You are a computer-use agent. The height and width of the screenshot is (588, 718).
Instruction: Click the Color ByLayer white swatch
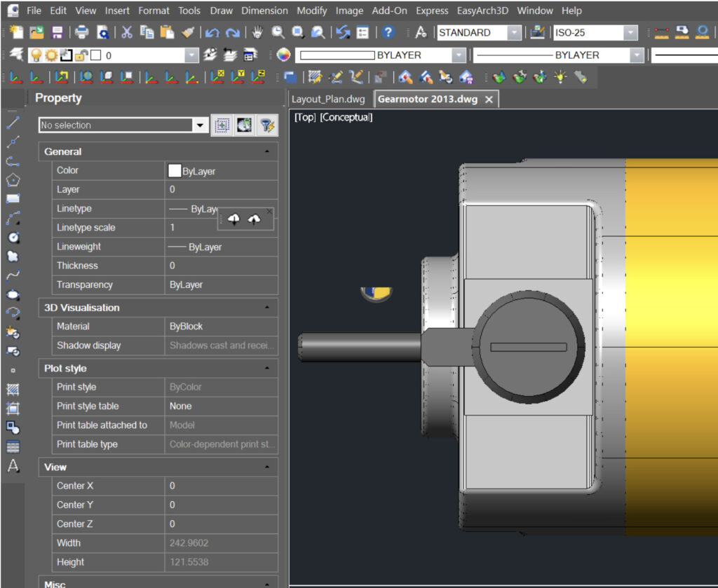[175, 170]
